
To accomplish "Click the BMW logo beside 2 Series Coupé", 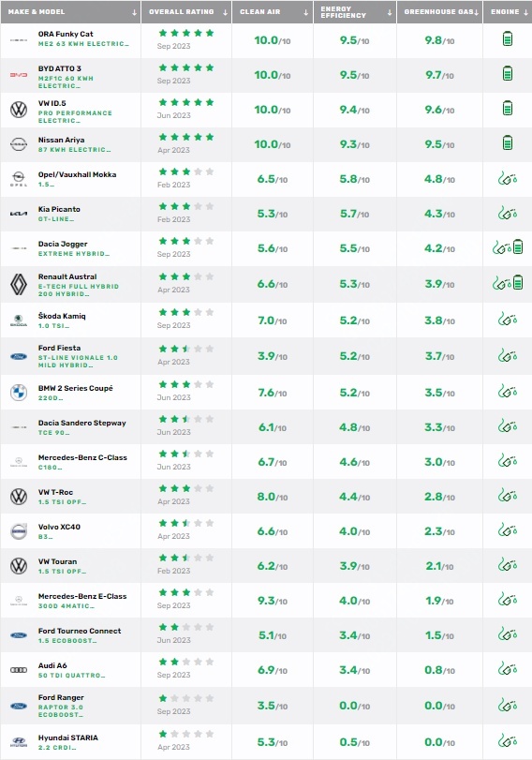I will pos(19,392).
